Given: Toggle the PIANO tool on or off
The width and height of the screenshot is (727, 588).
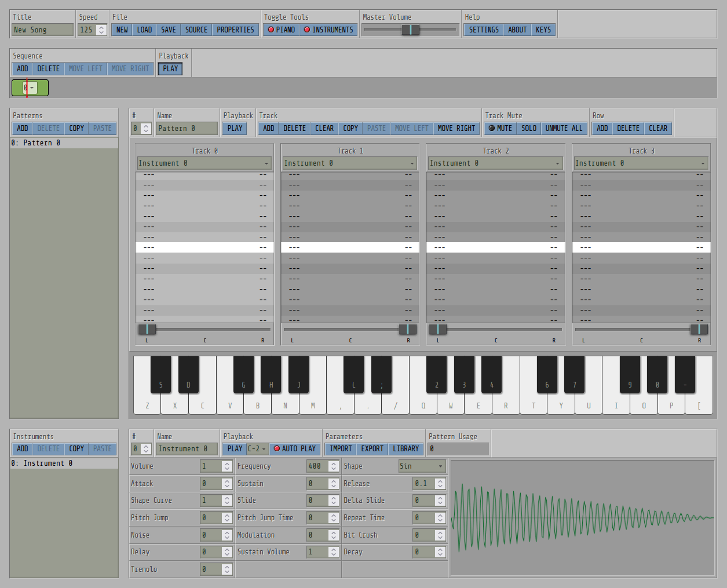Looking at the screenshot, I should tap(281, 30).
